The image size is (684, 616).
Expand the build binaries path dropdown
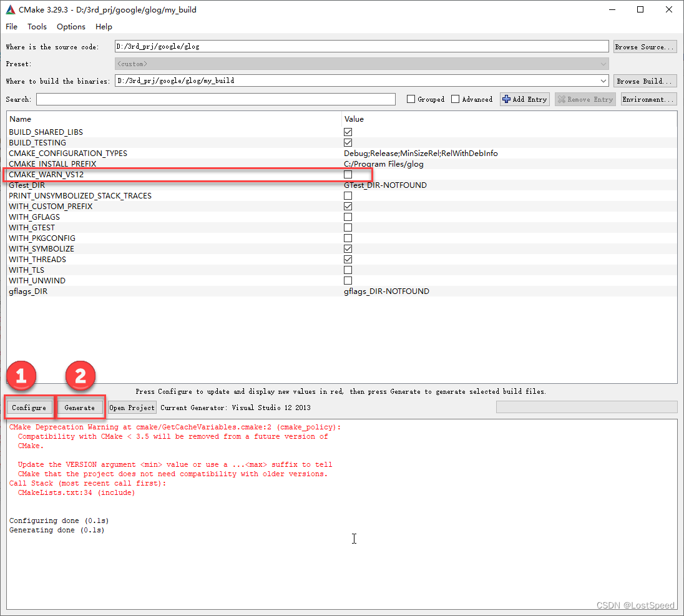point(603,81)
